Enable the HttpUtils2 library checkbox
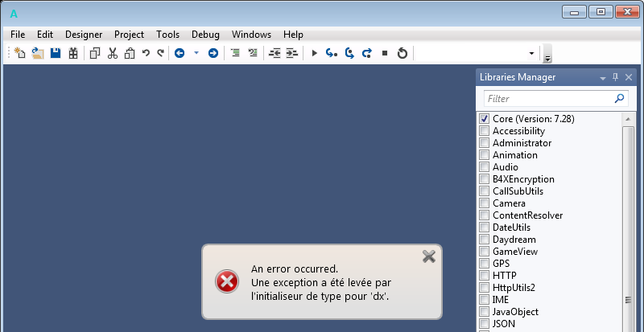 click(x=485, y=288)
